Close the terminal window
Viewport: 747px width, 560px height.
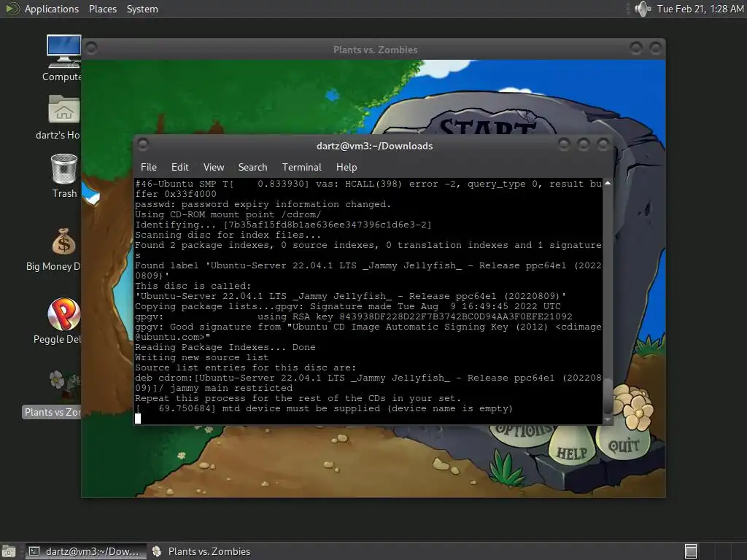tap(603, 144)
